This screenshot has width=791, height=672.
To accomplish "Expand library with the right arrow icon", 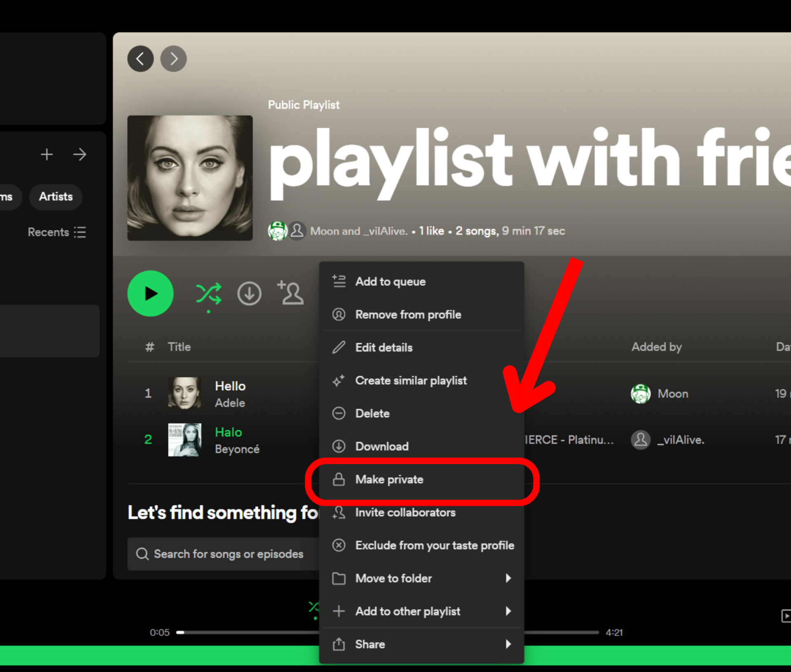I will [x=80, y=154].
